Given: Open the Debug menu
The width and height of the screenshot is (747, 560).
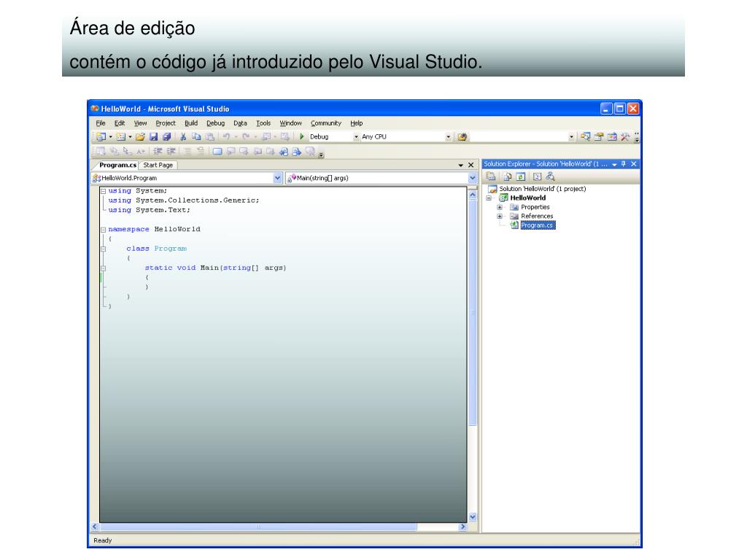Looking at the screenshot, I should (x=215, y=122).
